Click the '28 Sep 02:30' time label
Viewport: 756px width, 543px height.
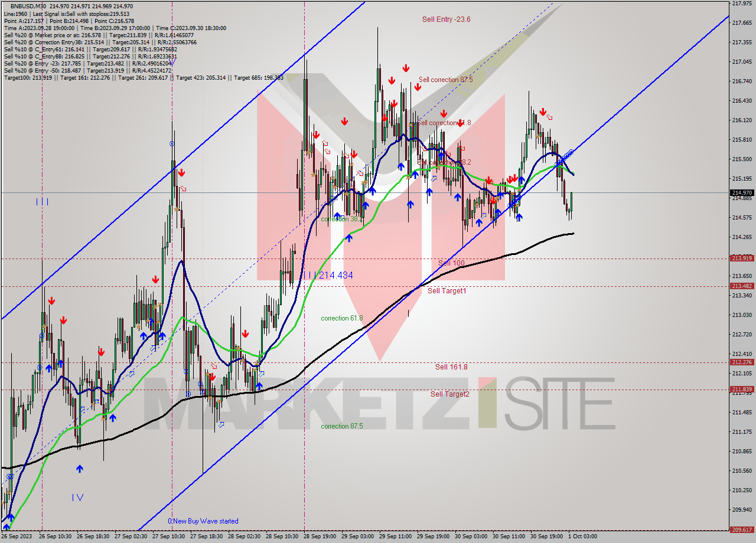(245, 537)
